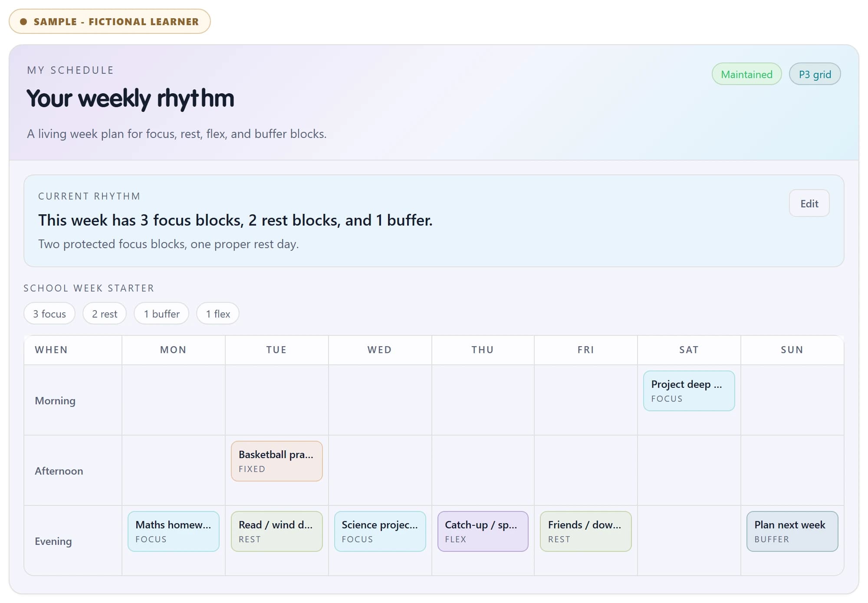Click the SAT column header
Image resolution: width=868 pixels, height=603 pixels.
point(689,350)
